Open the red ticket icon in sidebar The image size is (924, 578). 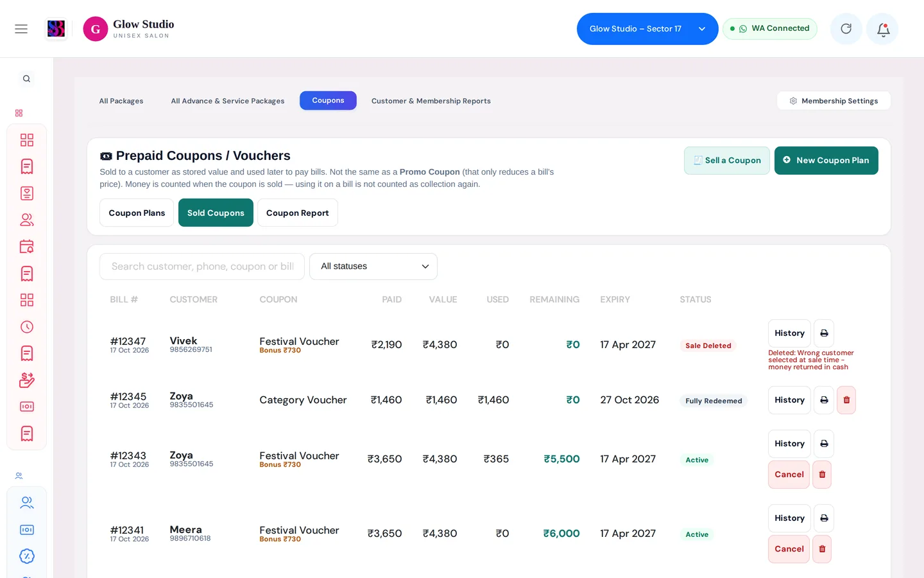(x=27, y=407)
